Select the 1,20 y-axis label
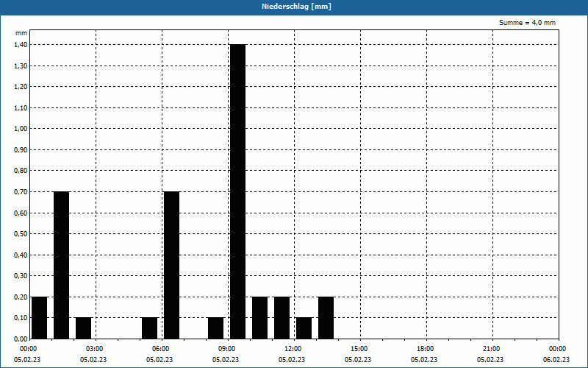The height and width of the screenshot is (368, 588). pos(21,87)
